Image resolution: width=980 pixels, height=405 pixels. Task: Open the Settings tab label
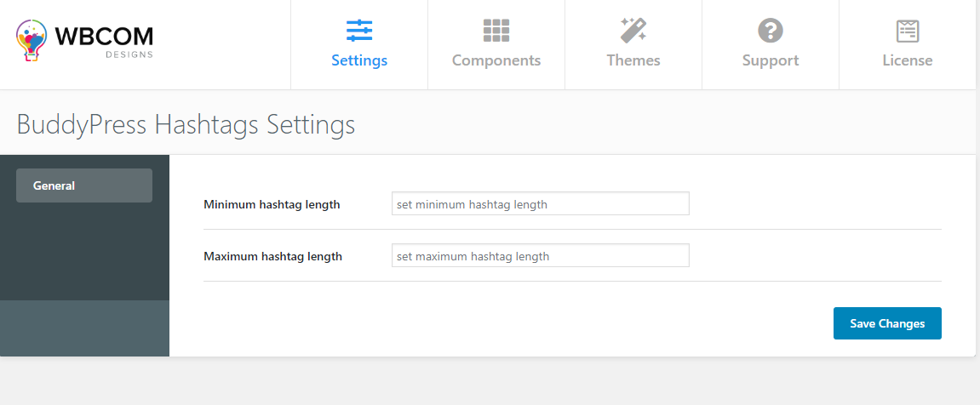(359, 60)
